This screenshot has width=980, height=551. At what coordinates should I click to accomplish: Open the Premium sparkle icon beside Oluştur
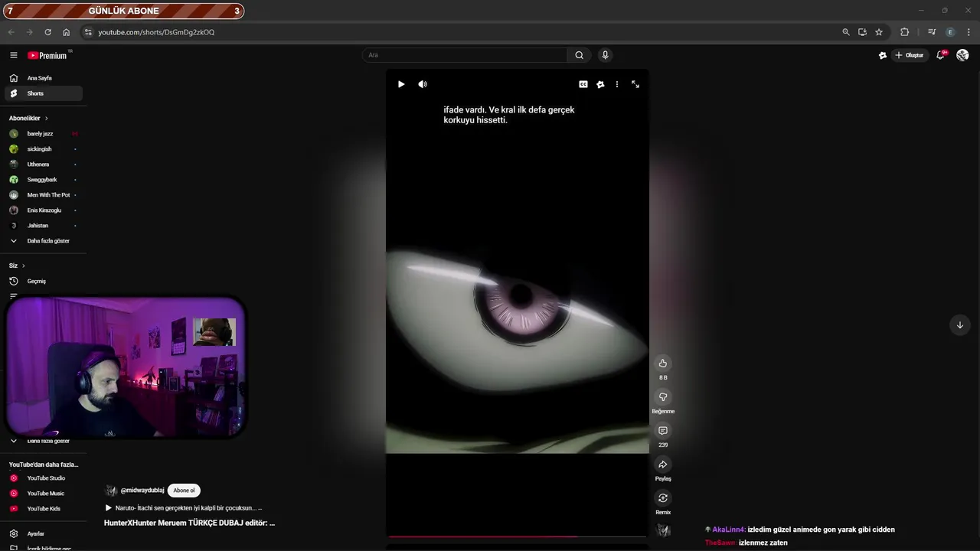click(883, 55)
